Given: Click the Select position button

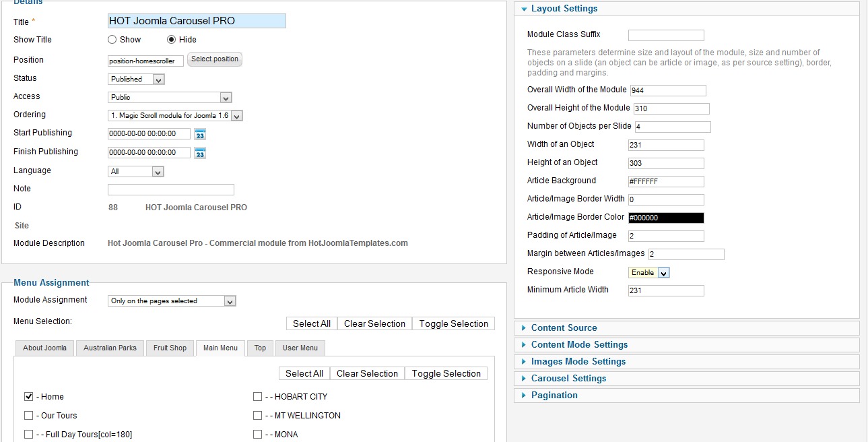Looking at the screenshot, I should click(215, 59).
